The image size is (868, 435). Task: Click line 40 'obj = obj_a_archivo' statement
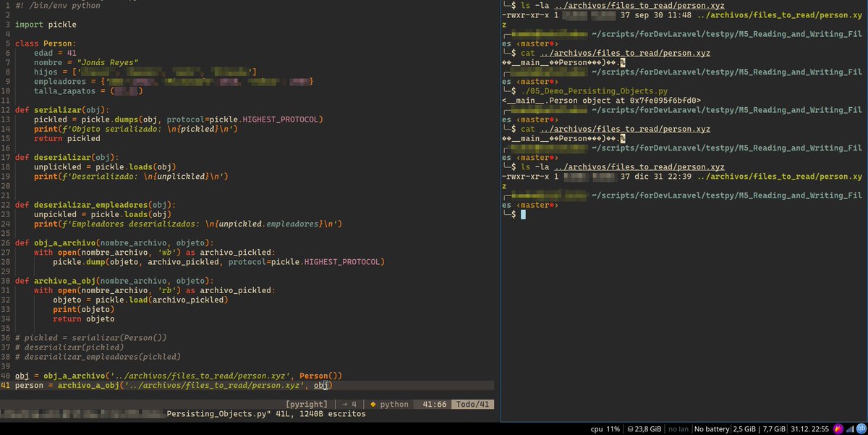178,375
